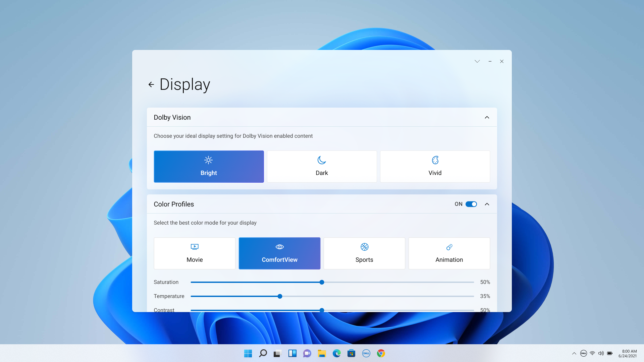Click the volume icon in the system tray
The width and height of the screenshot is (644, 362).
click(601, 353)
